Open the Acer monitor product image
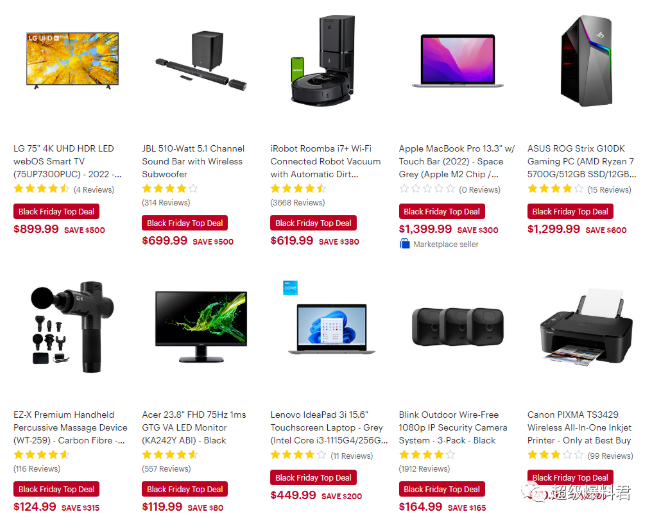Image resolution: width=654 pixels, height=531 pixels. point(201,327)
